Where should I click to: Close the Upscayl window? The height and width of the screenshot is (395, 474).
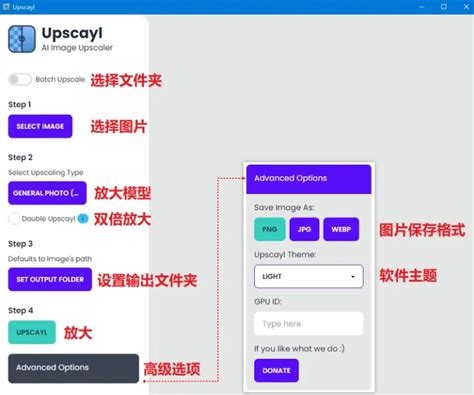466,7
